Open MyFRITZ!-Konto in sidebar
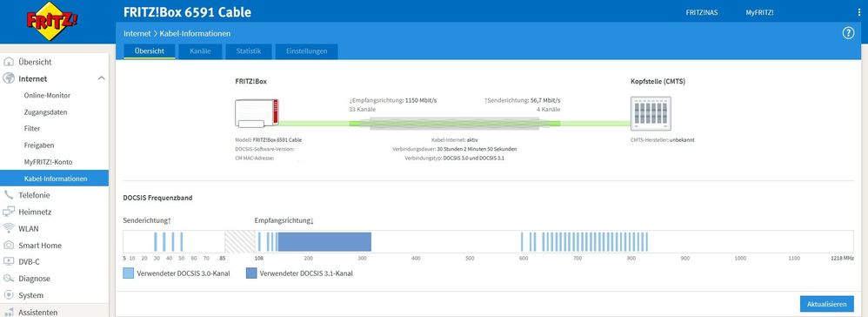 (x=48, y=162)
